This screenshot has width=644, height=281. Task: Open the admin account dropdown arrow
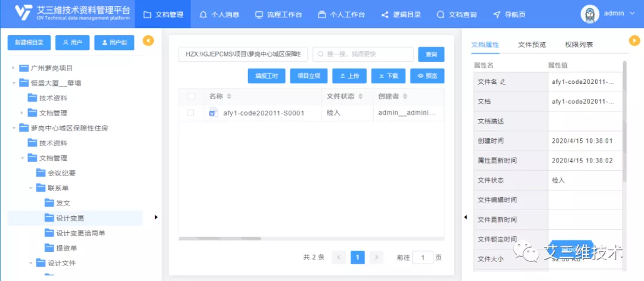(x=632, y=14)
